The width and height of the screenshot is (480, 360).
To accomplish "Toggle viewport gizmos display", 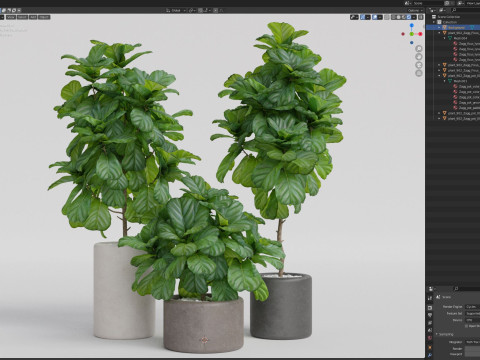I will [x=363, y=17].
